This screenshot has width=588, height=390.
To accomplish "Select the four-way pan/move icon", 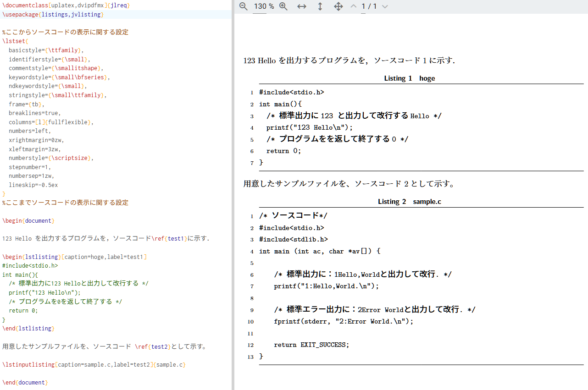I will coord(338,6).
